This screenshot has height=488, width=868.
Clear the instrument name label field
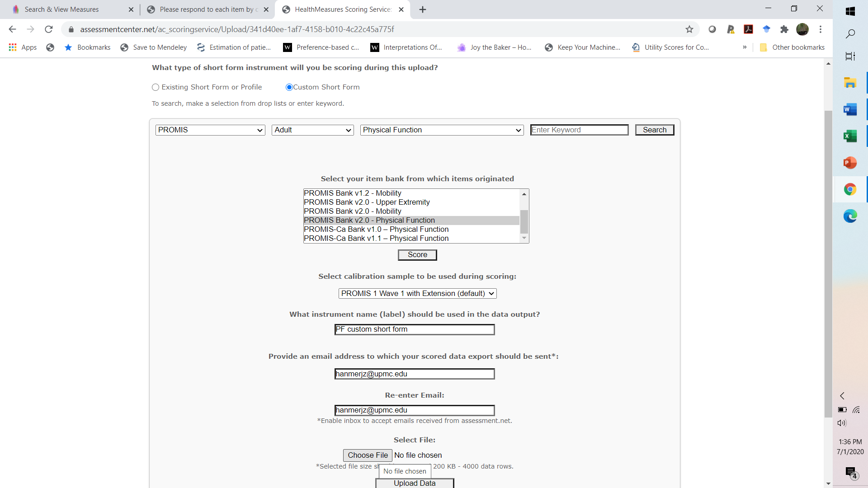click(x=414, y=329)
